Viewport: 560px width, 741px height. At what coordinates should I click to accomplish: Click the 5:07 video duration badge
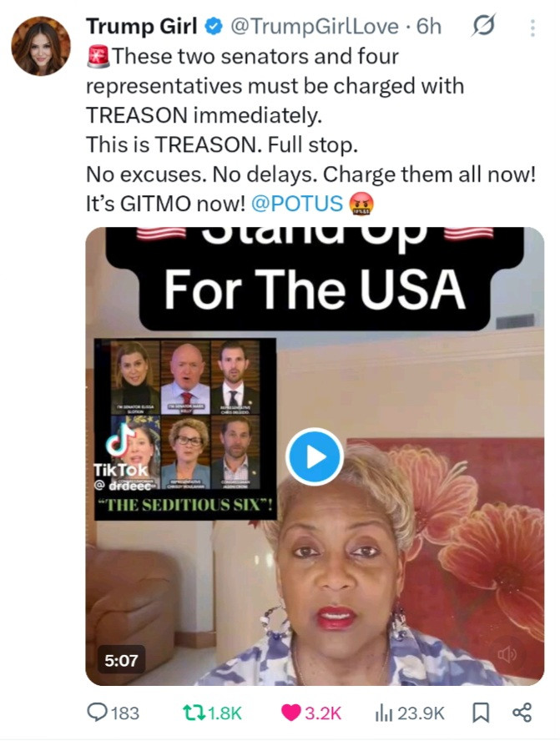click(122, 660)
